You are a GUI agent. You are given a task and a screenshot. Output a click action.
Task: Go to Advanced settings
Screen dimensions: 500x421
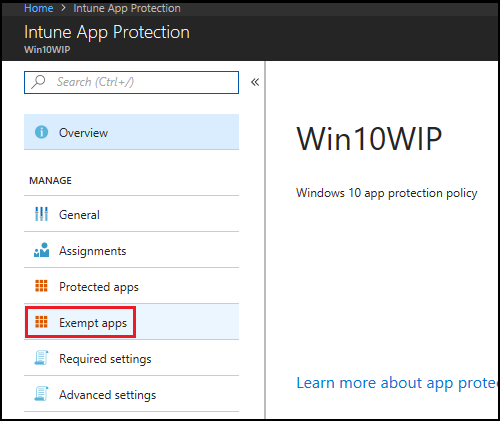pos(131,394)
